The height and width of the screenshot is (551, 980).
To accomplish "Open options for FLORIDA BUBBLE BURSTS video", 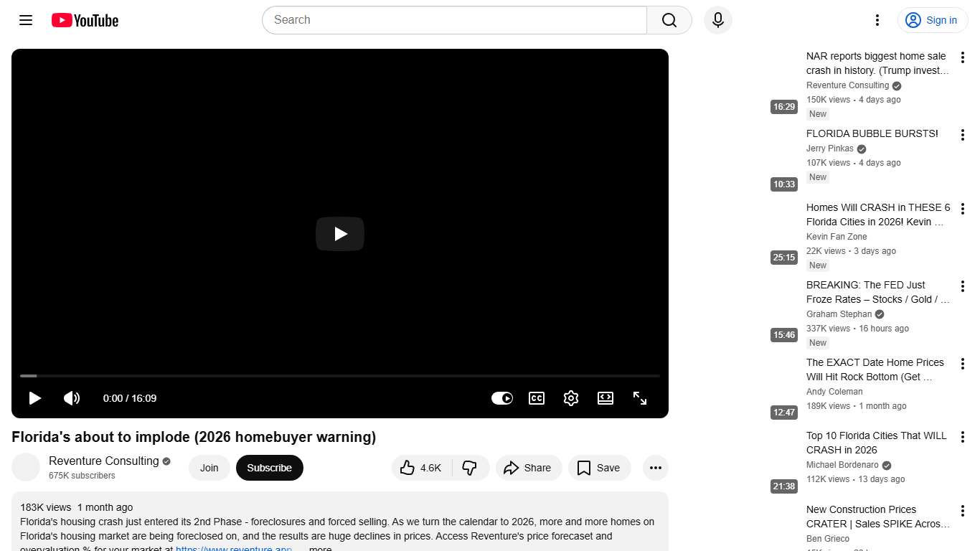I will pyautogui.click(x=963, y=135).
